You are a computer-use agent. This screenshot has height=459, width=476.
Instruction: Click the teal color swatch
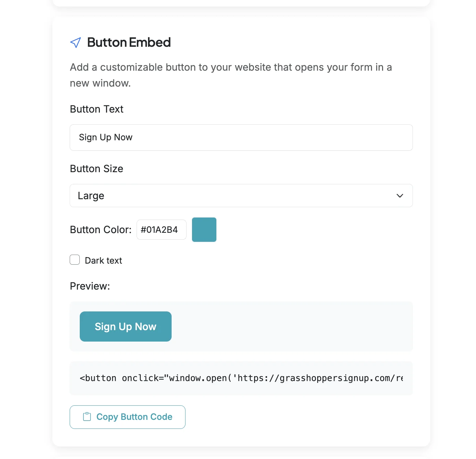click(204, 229)
